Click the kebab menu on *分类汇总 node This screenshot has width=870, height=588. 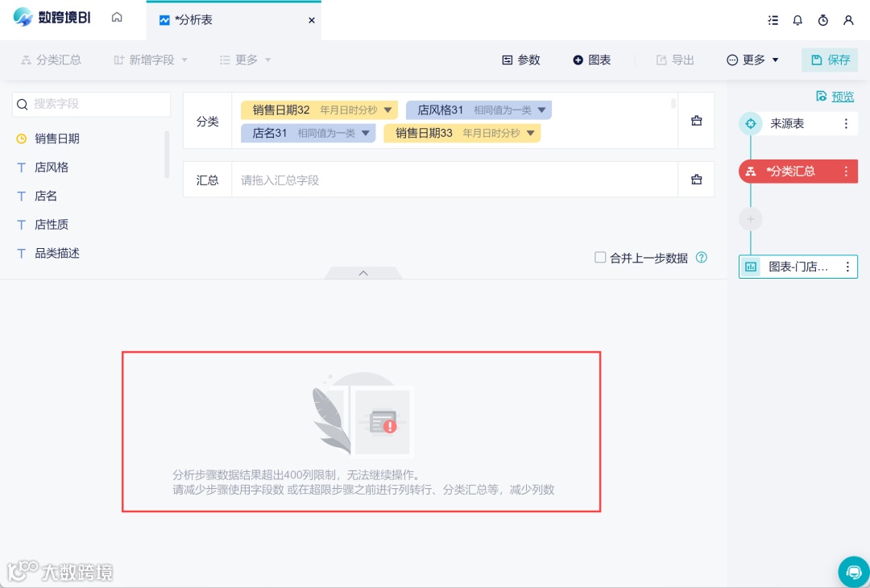(847, 171)
